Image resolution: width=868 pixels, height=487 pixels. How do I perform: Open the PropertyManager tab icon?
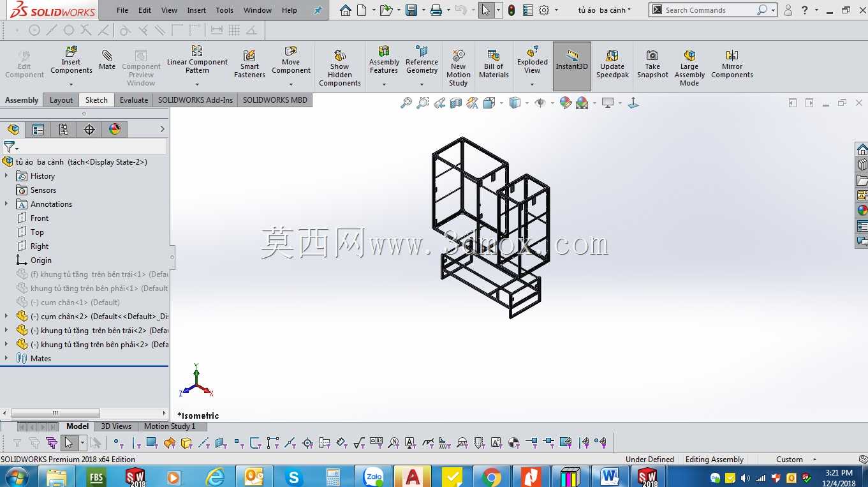[x=38, y=130]
